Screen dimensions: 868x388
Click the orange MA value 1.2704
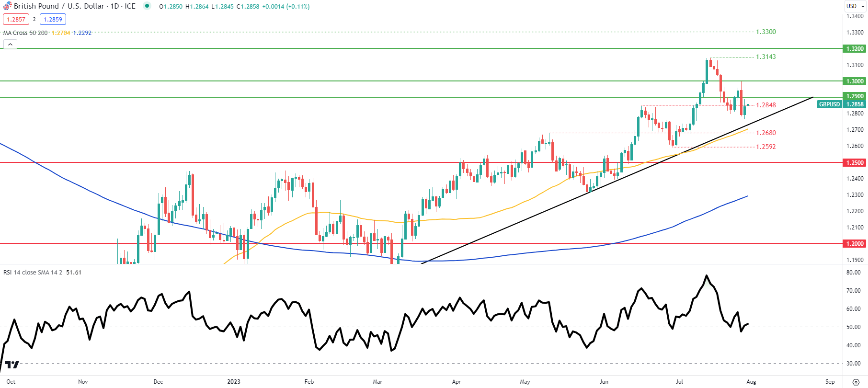61,33
